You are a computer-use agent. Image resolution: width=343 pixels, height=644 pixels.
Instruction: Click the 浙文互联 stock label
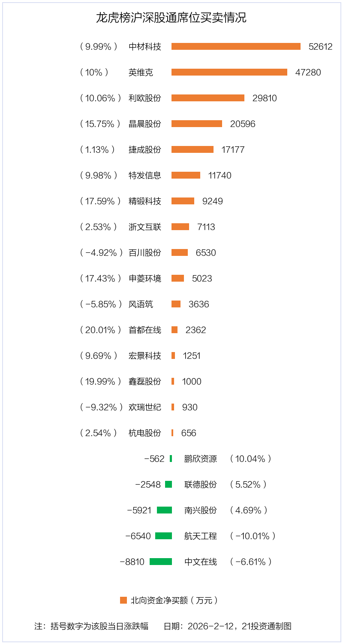(145, 227)
